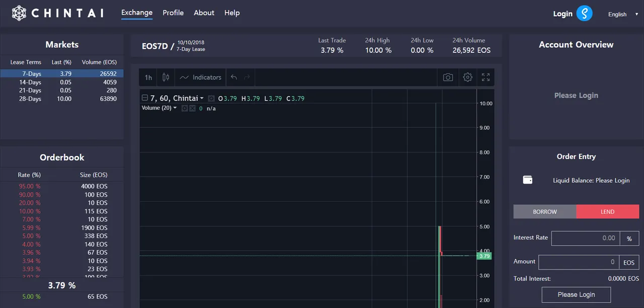Remove the Volume indicator with X icon
This screenshot has height=308, width=644.
pyautogui.click(x=192, y=108)
